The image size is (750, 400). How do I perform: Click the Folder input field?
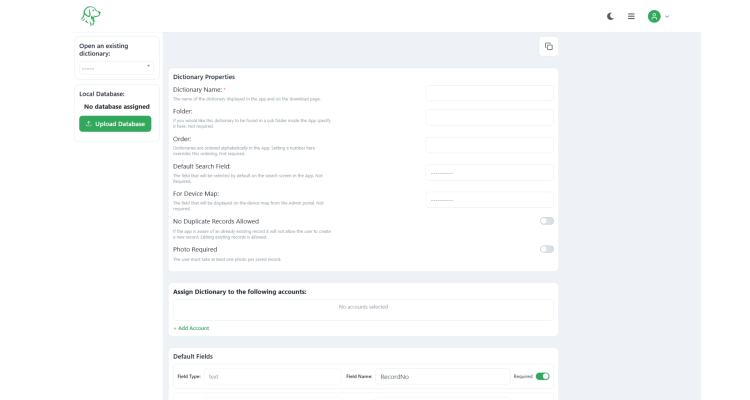[x=489, y=118]
